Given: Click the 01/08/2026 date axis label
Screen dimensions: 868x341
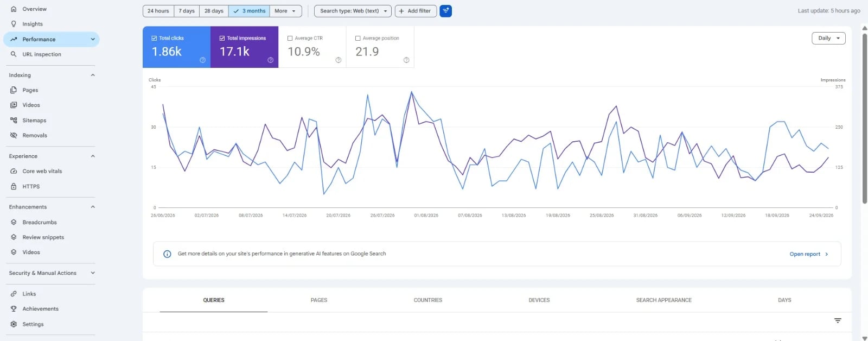Looking at the screenshot, I should coord(426,216).
